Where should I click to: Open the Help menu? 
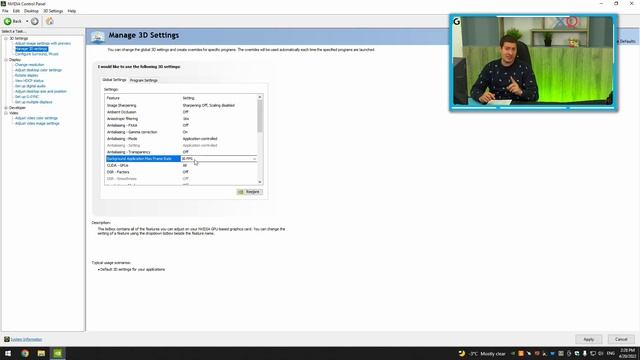click(72, 11)
